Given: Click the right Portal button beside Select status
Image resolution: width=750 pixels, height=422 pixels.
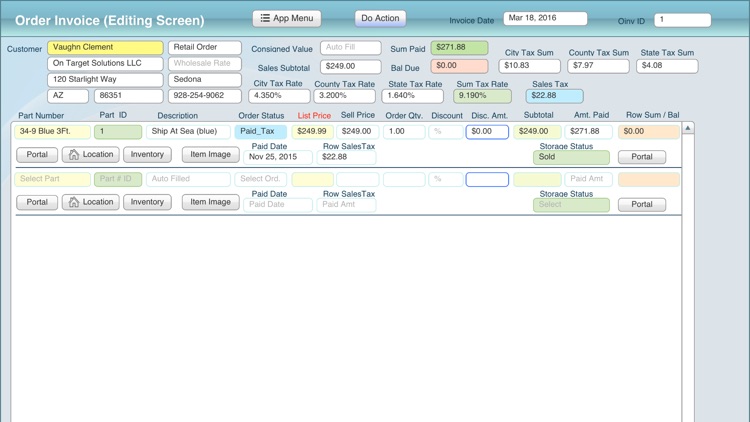Looking at the screenshot, I should pos(642,205).
